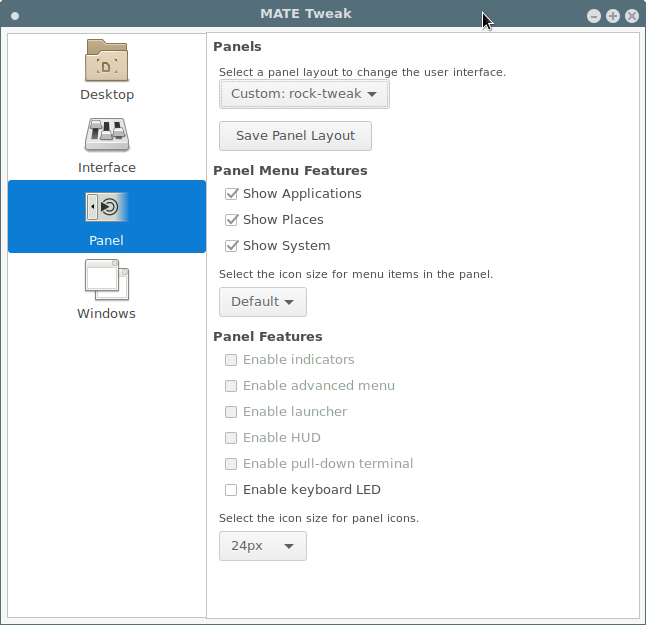Click the Panel category icon
The height and width of the screenshot is (625, 646).
click(106, 207)
